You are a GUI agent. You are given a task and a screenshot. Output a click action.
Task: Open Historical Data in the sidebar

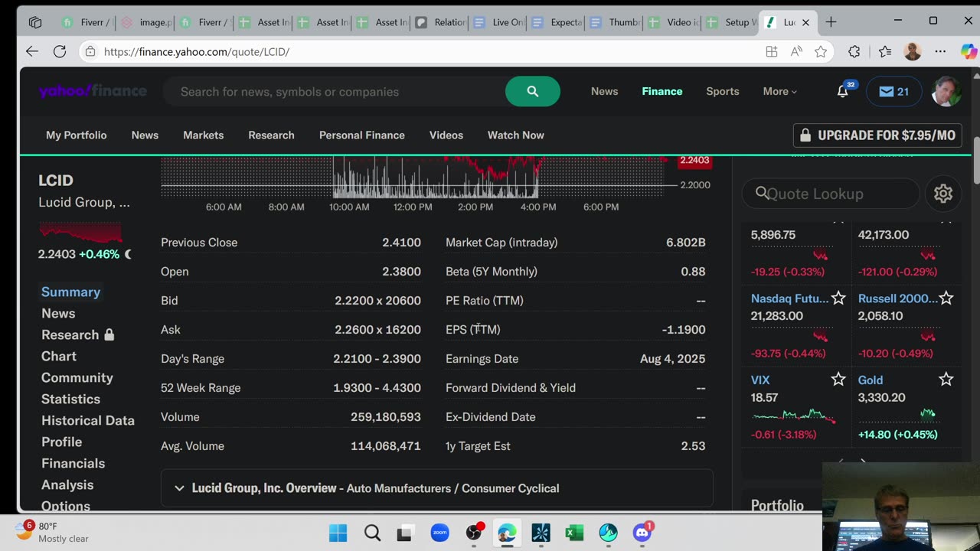88,420
